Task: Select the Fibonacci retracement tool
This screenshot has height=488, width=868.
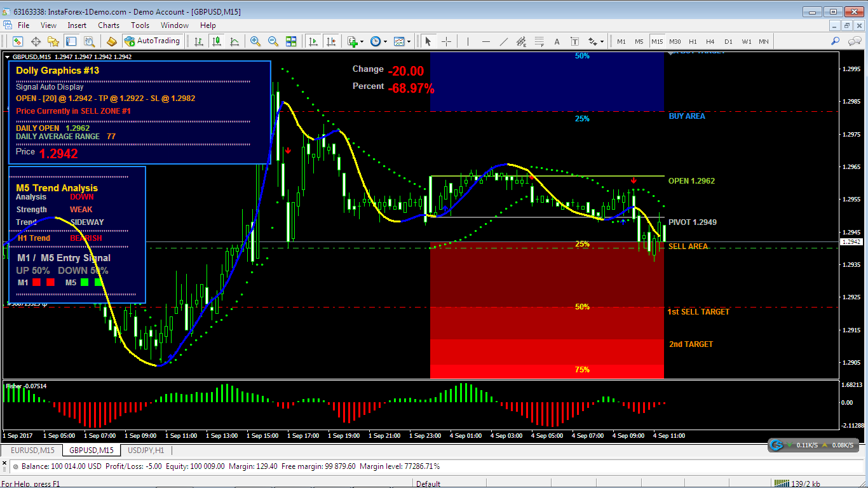Action: point(539,41)
